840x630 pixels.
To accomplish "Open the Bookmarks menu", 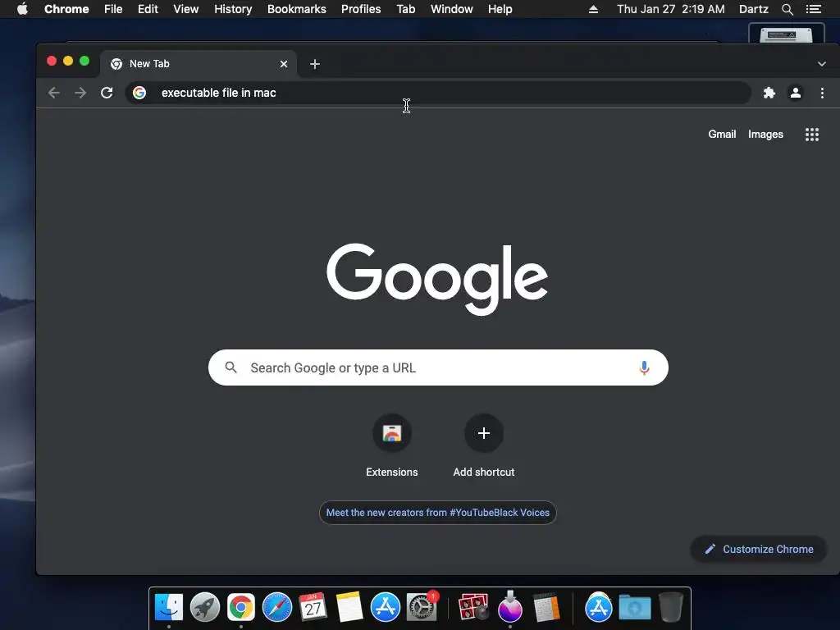I will (x=297, y=9).
